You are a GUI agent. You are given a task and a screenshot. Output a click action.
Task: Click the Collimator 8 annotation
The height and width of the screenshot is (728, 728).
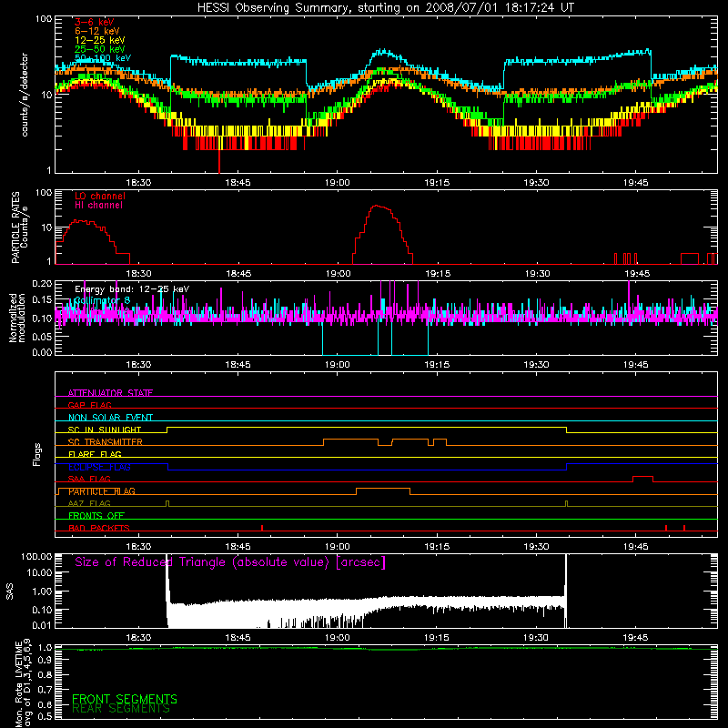(x=102, y=300)
